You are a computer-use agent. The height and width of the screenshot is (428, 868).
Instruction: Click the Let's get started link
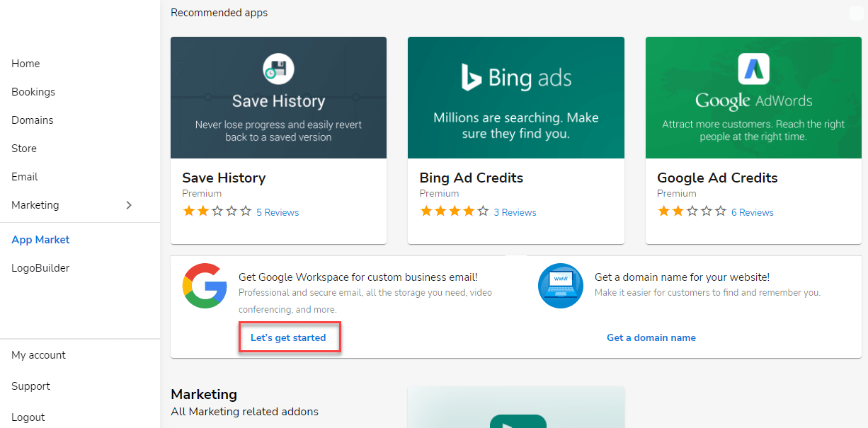[288, 337]
